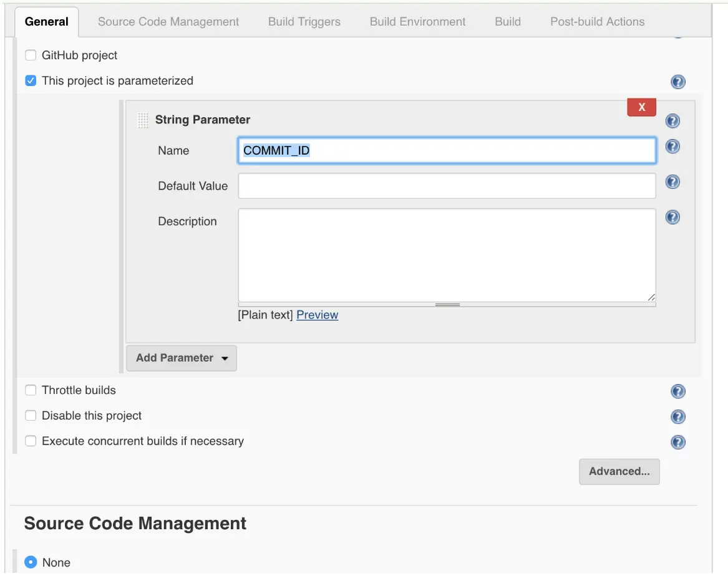The height and width of the screenshot is (581, 728).
Task: Click help icon beside String Parameter heading
Action: [672, 120]
